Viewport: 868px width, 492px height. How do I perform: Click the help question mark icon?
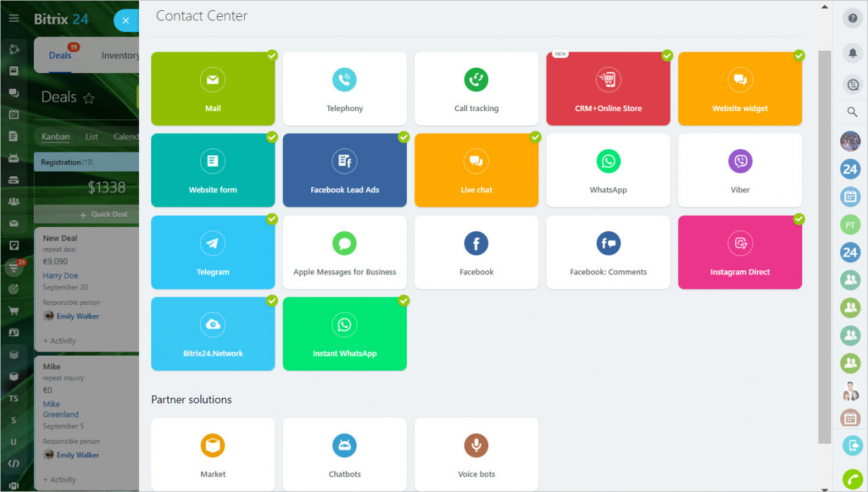tap(852, 18)
